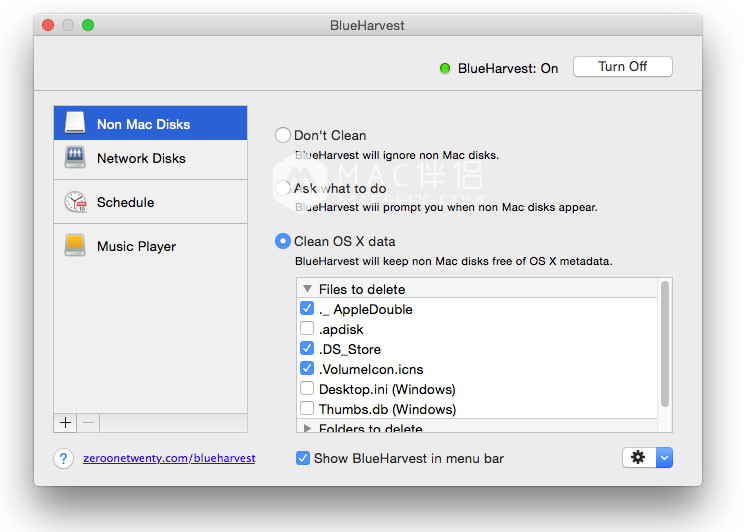Click the Turn Off button

(623, 66)
